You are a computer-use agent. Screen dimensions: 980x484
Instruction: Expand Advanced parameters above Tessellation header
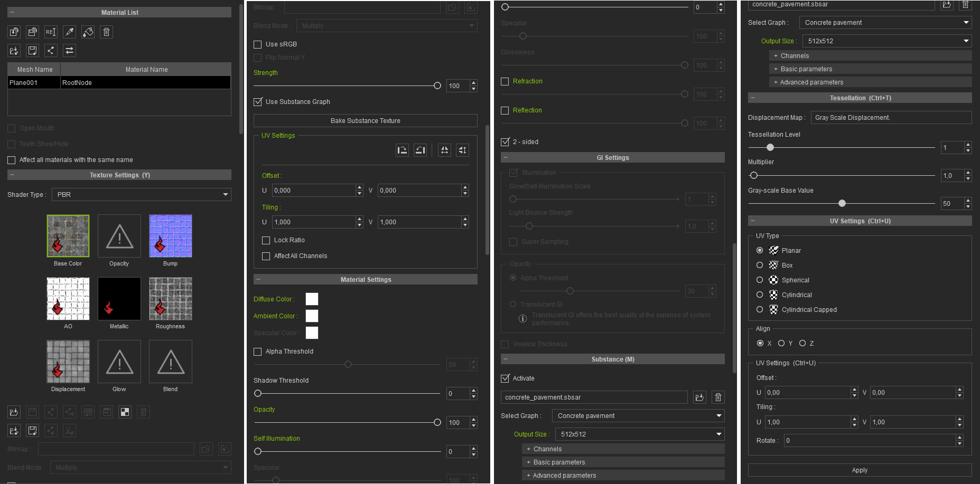point(871,82)
